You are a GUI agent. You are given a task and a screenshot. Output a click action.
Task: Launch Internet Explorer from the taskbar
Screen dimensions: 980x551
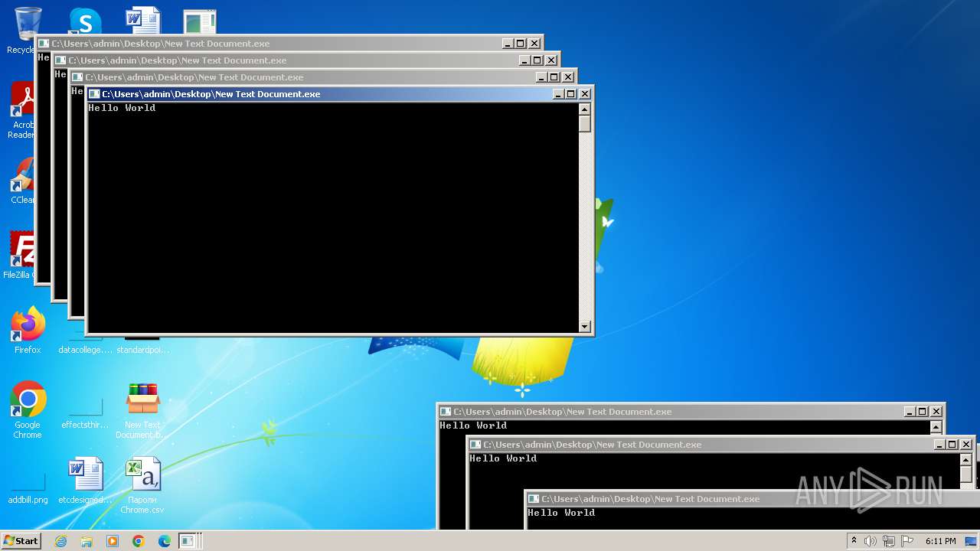pos(60,541)
